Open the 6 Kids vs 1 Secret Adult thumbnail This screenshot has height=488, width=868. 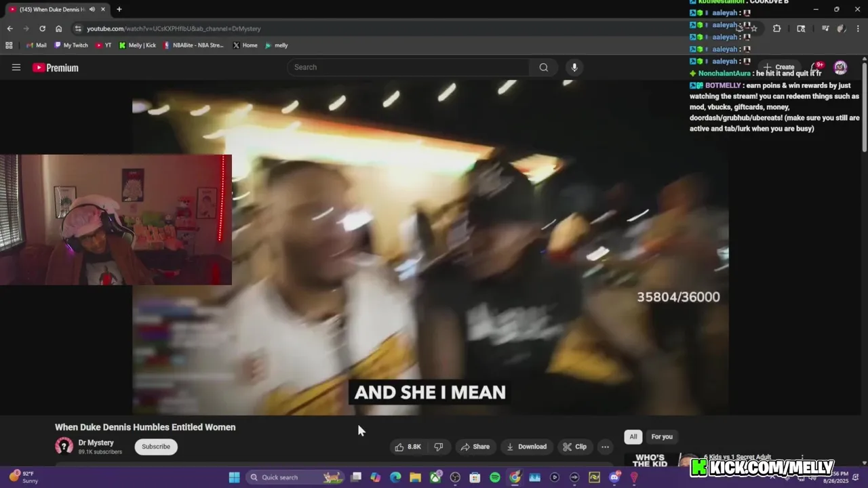pos(661,460)
